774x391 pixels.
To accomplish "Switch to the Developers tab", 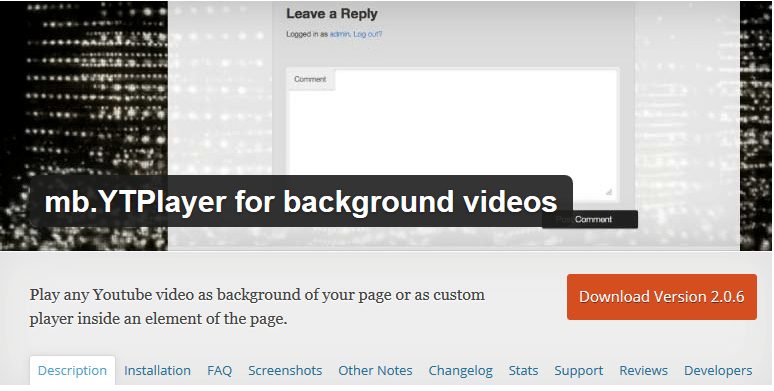I will point(718,370).
